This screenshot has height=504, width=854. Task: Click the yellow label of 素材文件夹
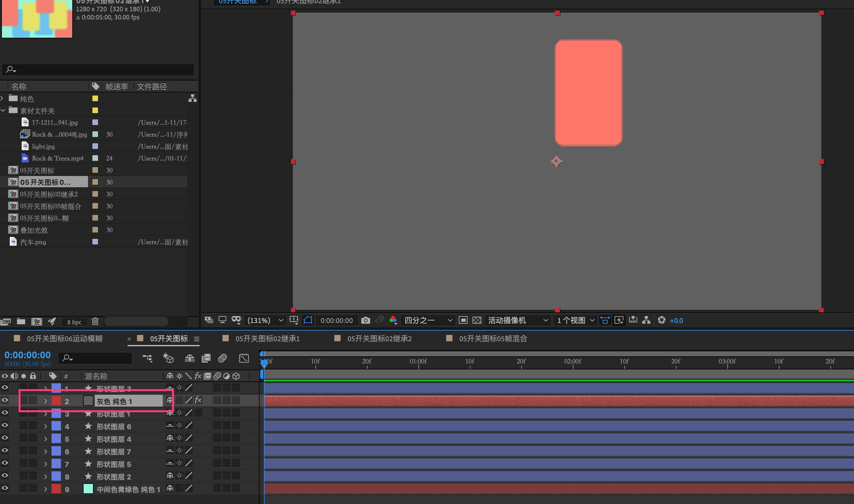pos(95,110)
